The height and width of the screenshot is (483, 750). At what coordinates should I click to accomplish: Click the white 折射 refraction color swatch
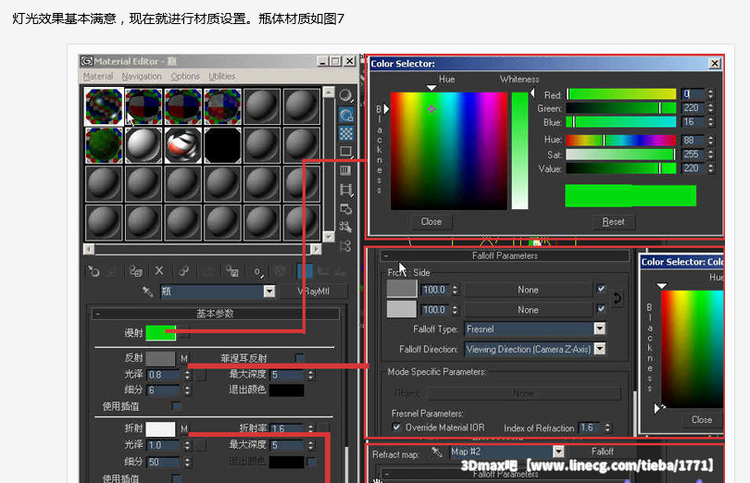tap(160, 429)
